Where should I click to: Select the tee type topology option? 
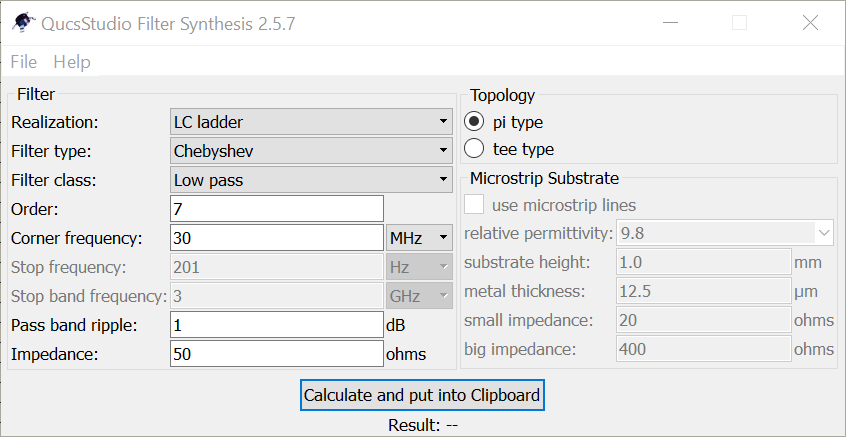tap(475, 149)
